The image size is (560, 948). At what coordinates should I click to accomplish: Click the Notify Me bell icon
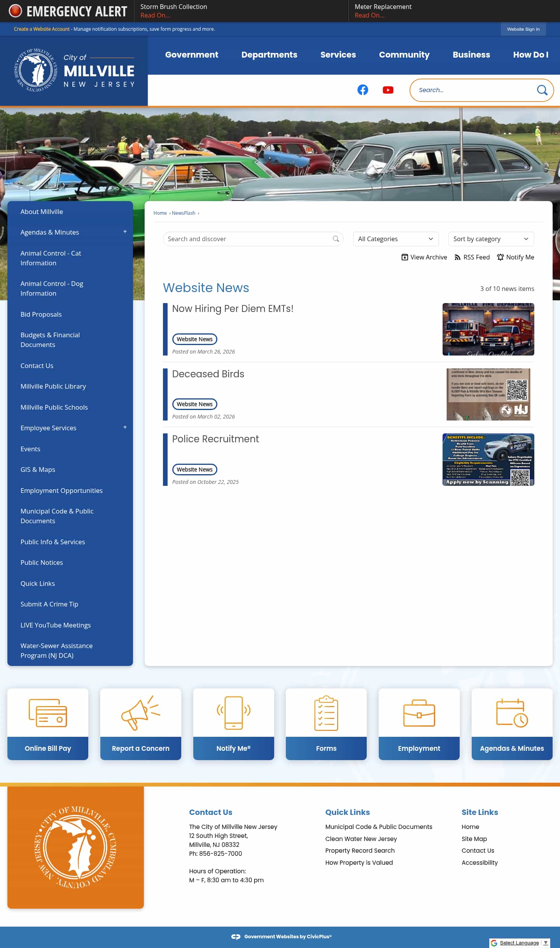pyautogui.click(x=500, y=257)
